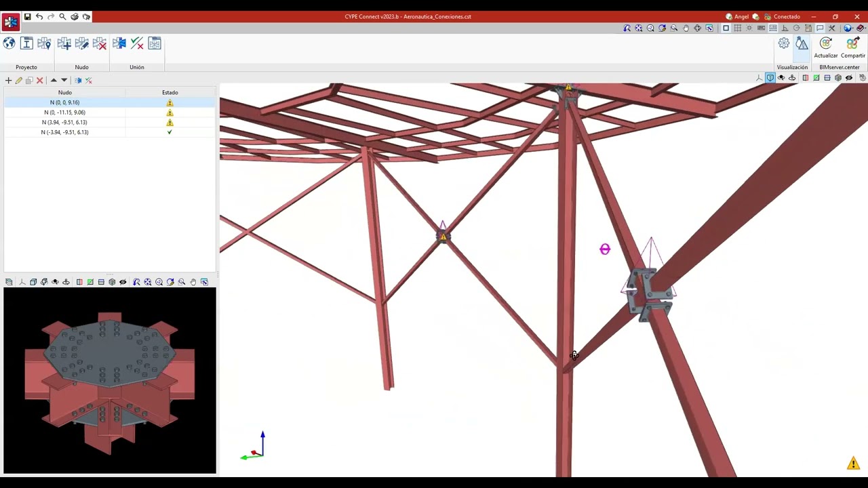Select node N (0, -11.15, 9.06) row
The image size is (868, 488).
[109, 113]
